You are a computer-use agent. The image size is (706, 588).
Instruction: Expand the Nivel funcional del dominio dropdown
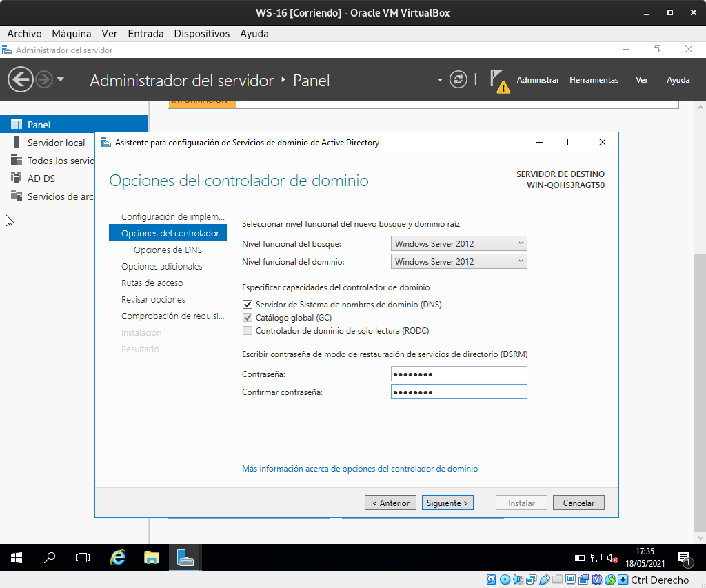(458, 262)
